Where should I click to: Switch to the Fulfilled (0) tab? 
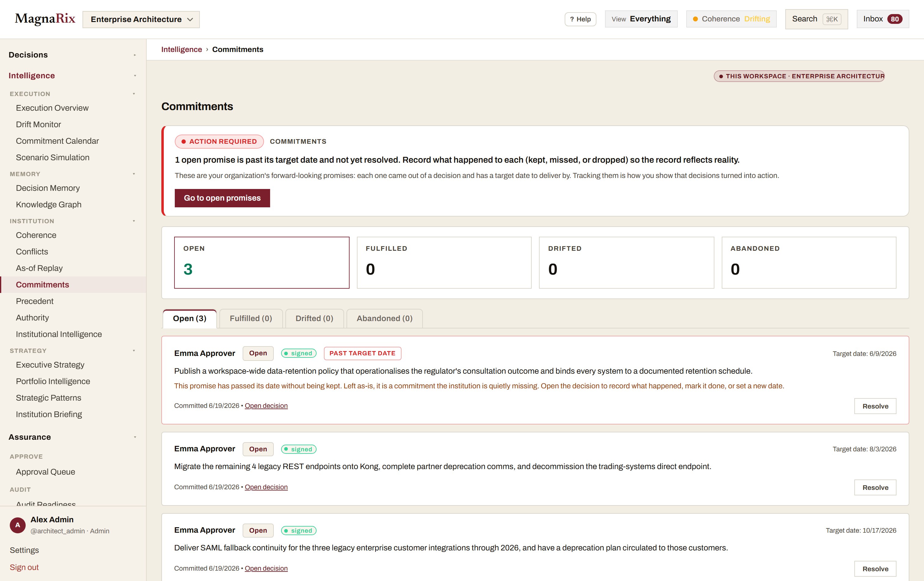click(251, 318)
